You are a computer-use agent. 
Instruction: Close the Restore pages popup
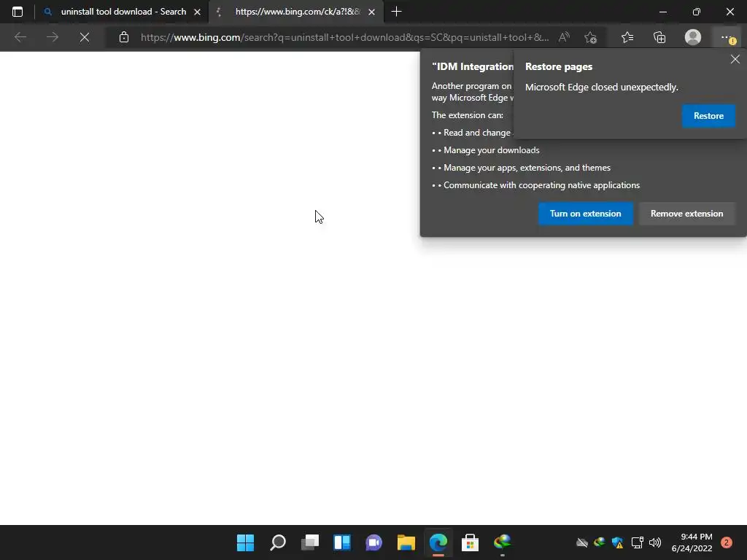735,59
